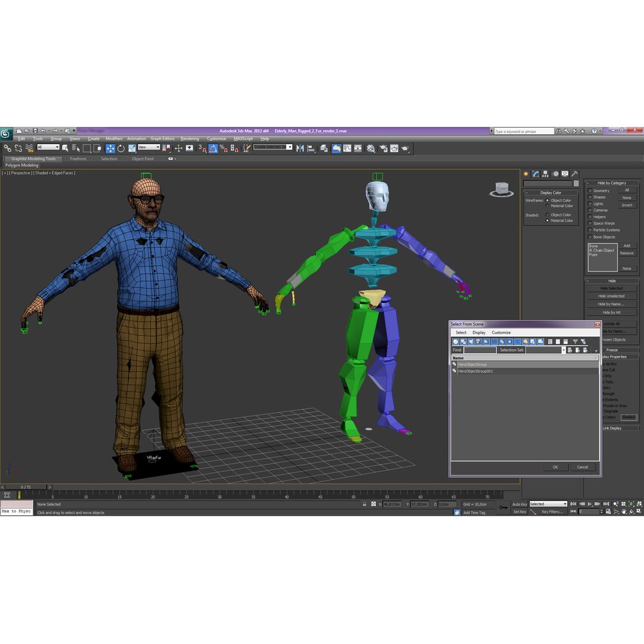
Task: Choose the Rectangular Selection Region tool
Action: coord(86,148)
